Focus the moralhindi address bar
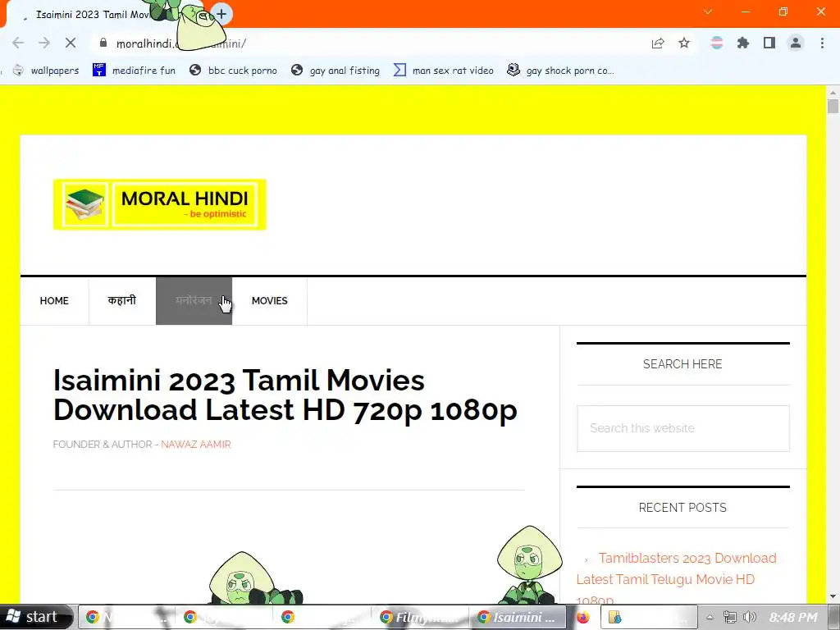This screenshot has height=630, width=840. click(370, 43)
